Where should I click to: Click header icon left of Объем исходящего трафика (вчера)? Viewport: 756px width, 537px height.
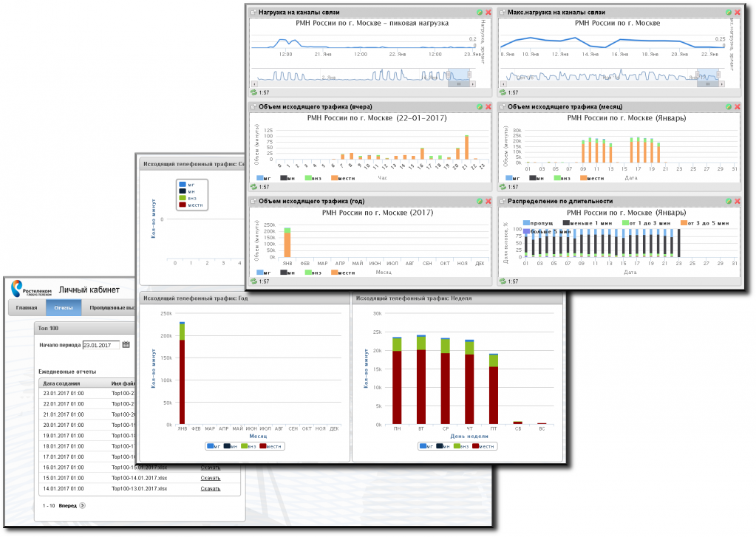tap(253, 106)
